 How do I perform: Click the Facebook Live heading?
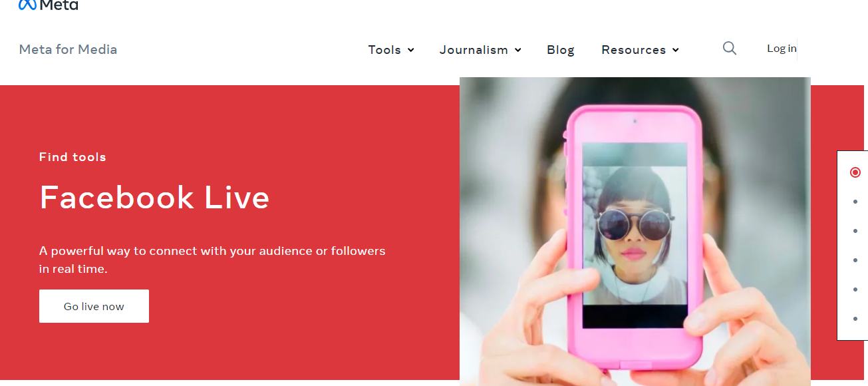(x=154, y=198)
